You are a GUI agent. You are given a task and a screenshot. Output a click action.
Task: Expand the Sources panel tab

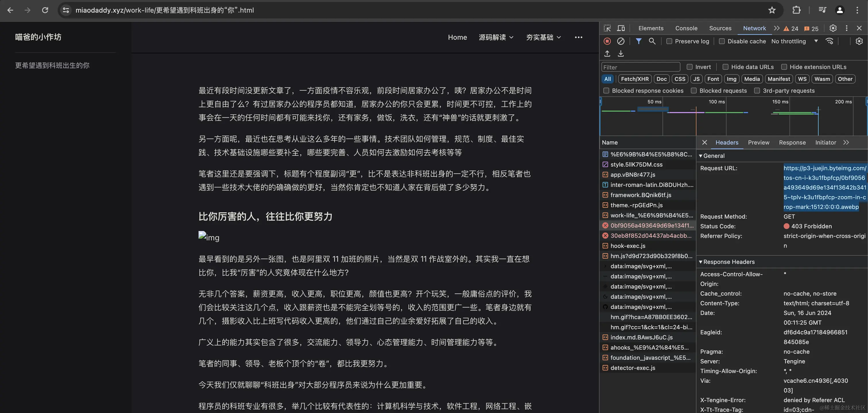click(x=720, y=28)
